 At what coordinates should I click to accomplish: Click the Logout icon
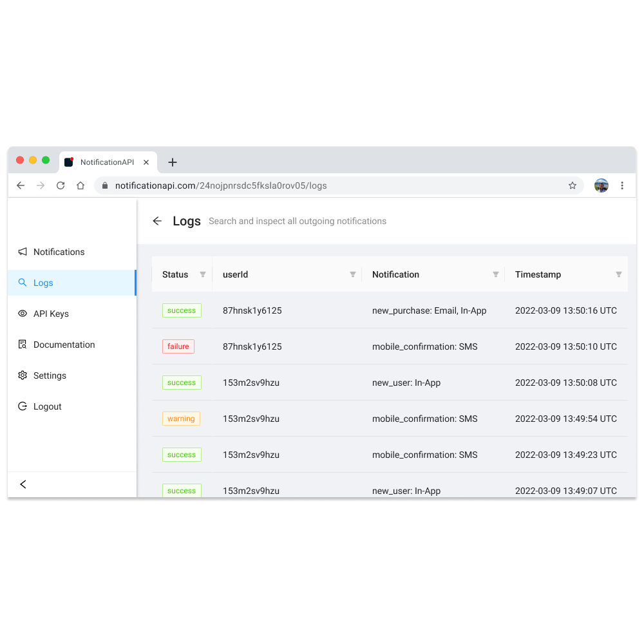point(21,406)
